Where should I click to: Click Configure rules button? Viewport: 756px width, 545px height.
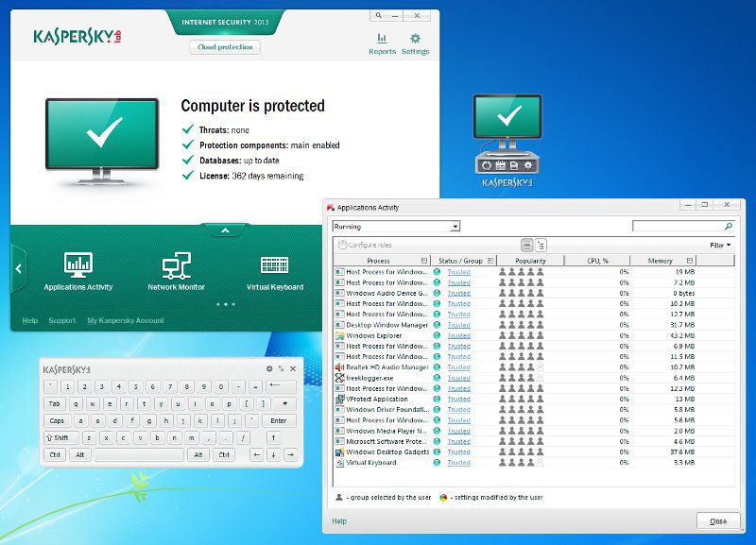pos(365,246)
